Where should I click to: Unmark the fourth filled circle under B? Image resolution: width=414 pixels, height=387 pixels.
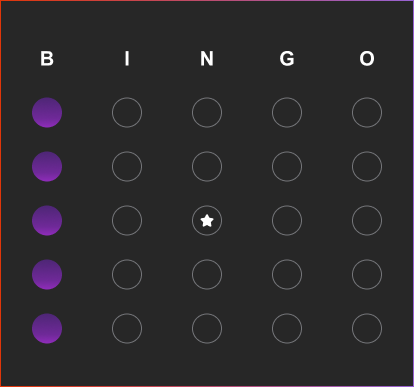click(47, 275)
